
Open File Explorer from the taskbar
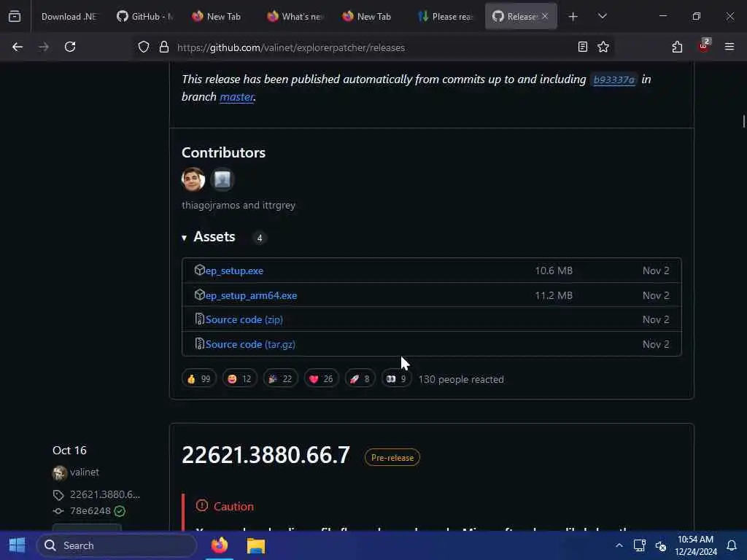256,545
